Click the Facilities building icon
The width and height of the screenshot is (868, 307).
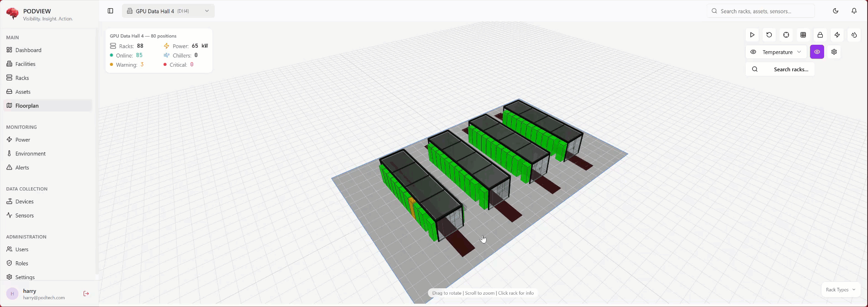tap(9, 64)
